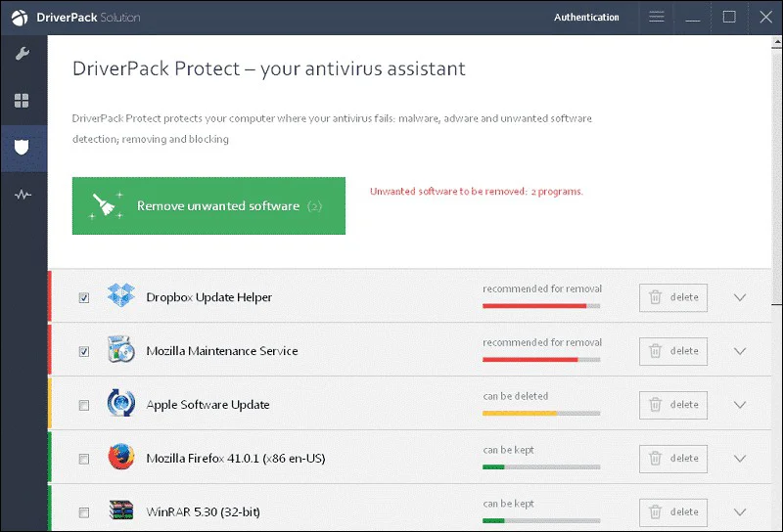Expand the Dropbox Update Helper details

(739, 297)
